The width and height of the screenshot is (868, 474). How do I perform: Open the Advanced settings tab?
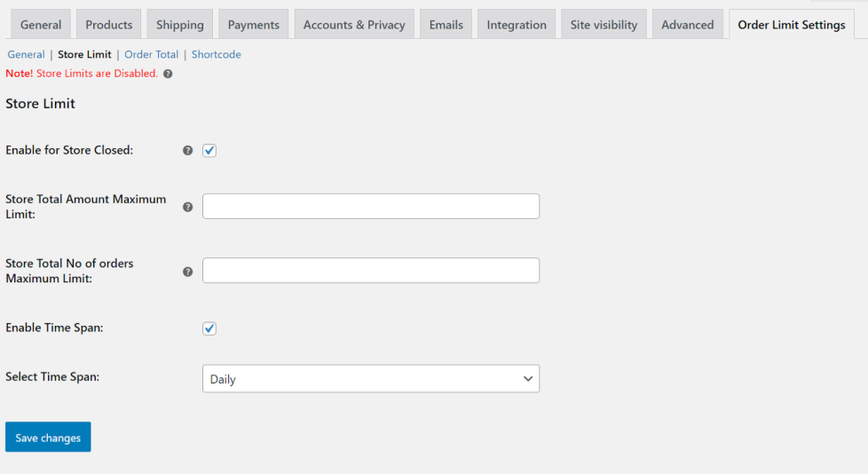pyautogui.click(x=687, y=25)
